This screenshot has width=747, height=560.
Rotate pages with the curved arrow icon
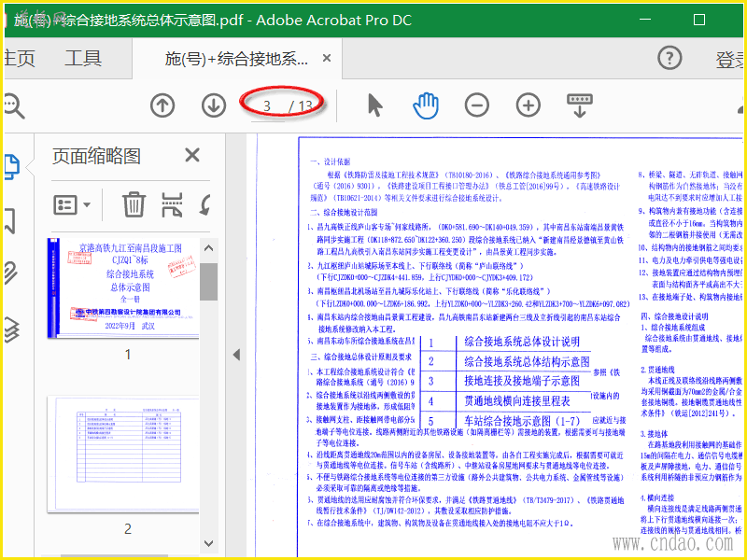coord(205,205)
